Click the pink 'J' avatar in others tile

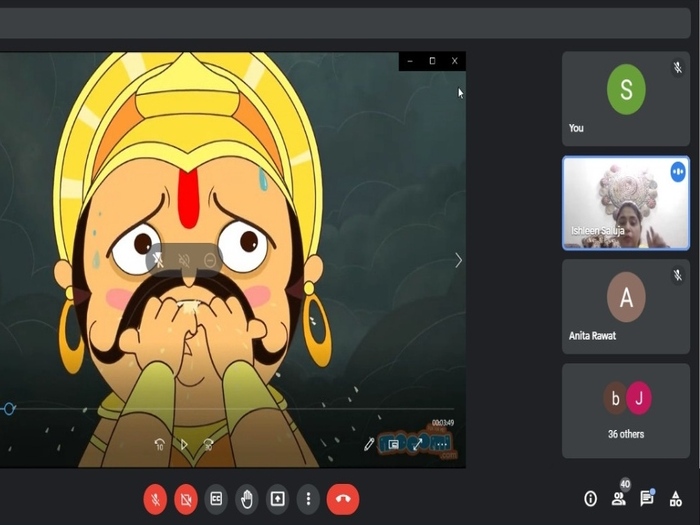tap(639, 398)
